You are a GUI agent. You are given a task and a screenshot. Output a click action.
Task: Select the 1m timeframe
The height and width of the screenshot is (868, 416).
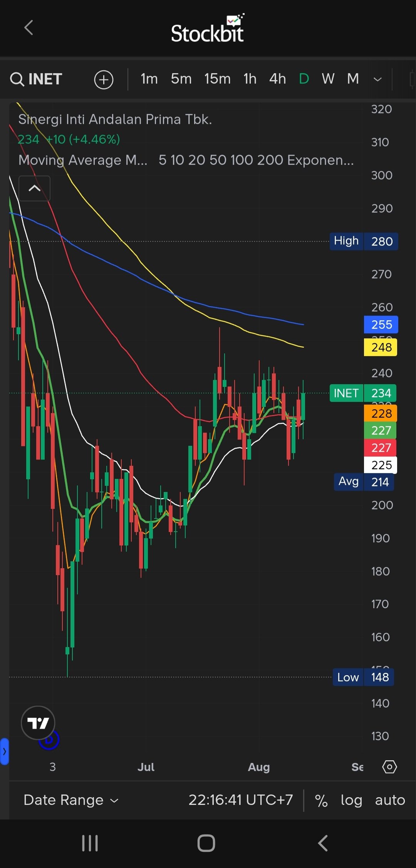coord(149,79)
